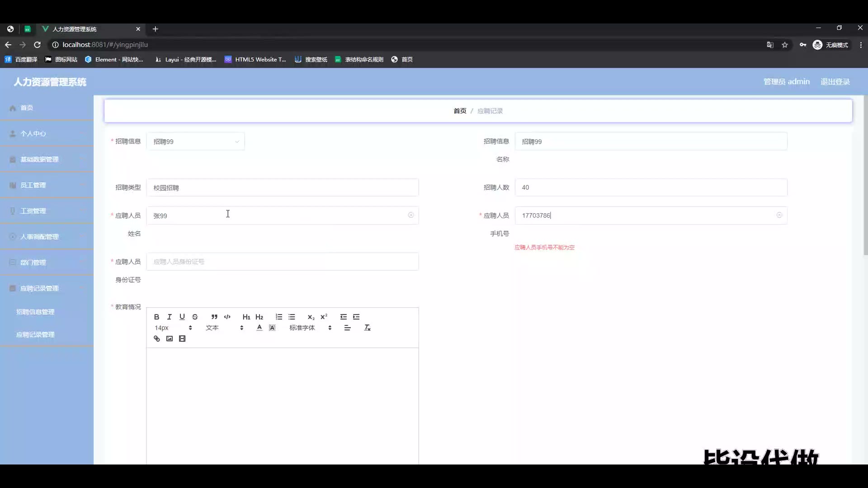Toggle italic formatting in editor
Screen dimensions: 868x488
(x=169, y=317)
